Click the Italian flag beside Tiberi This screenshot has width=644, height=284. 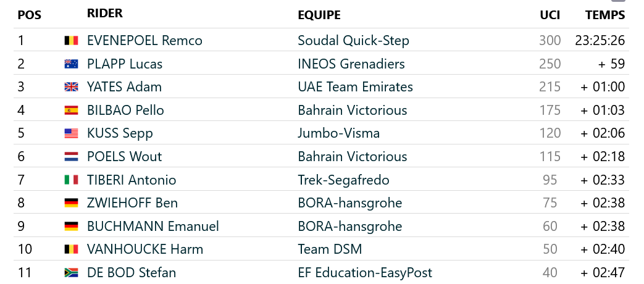(x=71, y=180)
